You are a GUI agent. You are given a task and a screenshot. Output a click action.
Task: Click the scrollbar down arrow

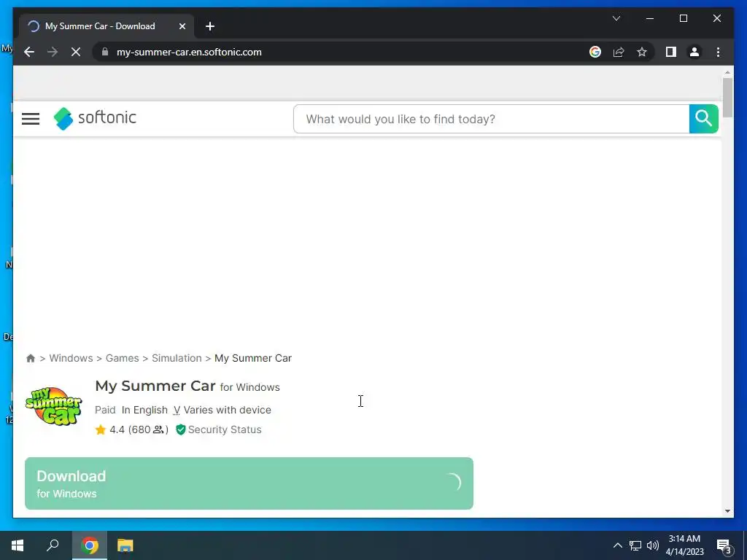(727, 511)
